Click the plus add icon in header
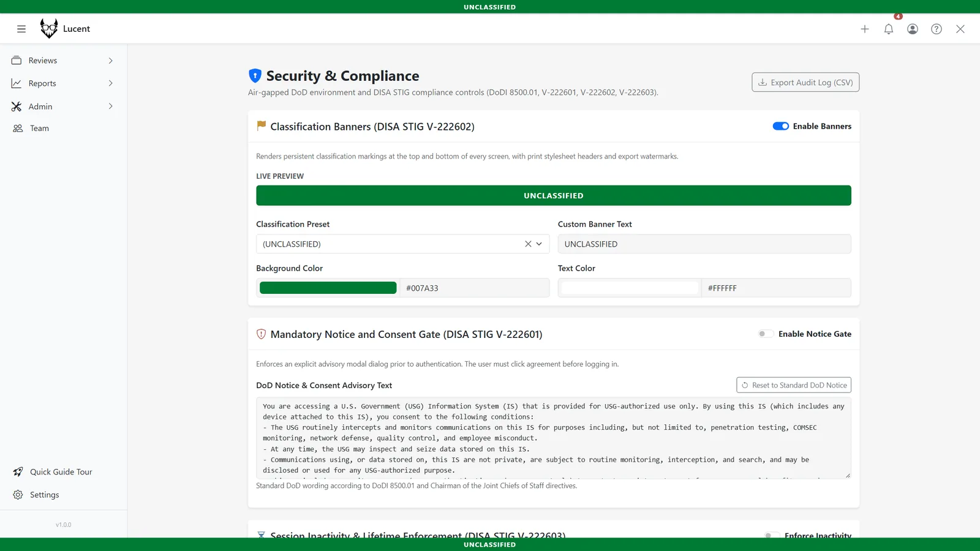Viewport: 980px width, 551px height. click(x=865, y=29)
